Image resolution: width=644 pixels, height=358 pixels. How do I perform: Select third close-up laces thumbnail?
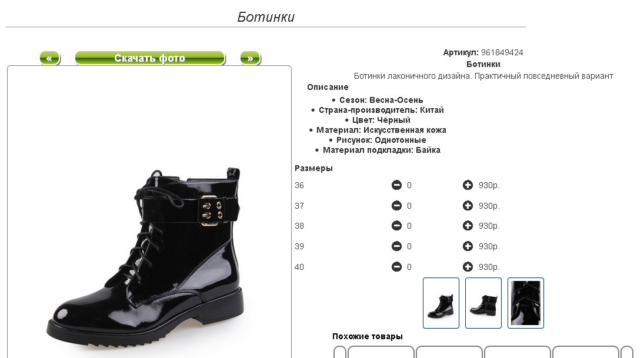click(x=525, y=303)
